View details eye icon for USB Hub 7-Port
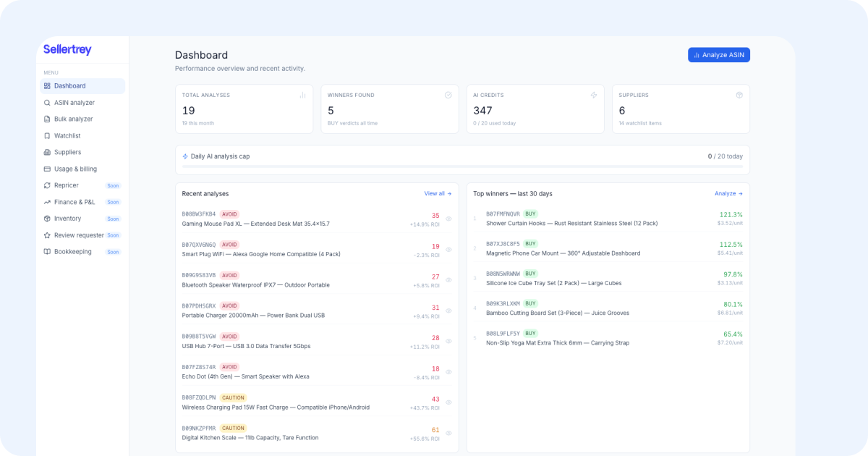Image resolution: width=868 pixels, height=456 pixels. coord(448,341)
